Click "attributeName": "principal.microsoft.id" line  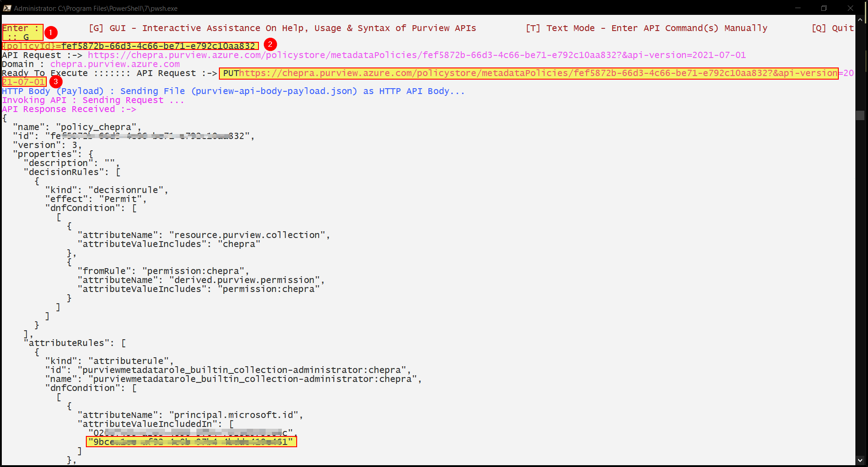pos(190,415)
